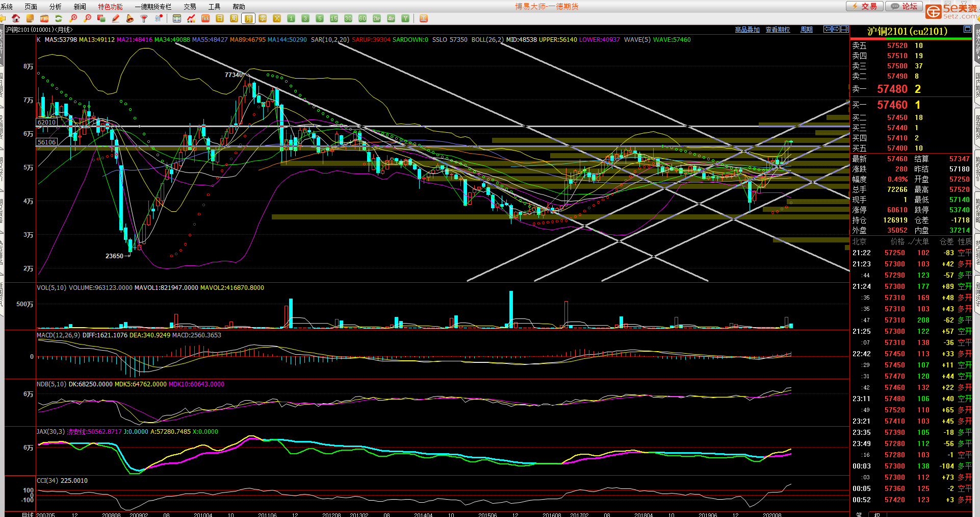Open the F10 info icon

pos(44,18)
